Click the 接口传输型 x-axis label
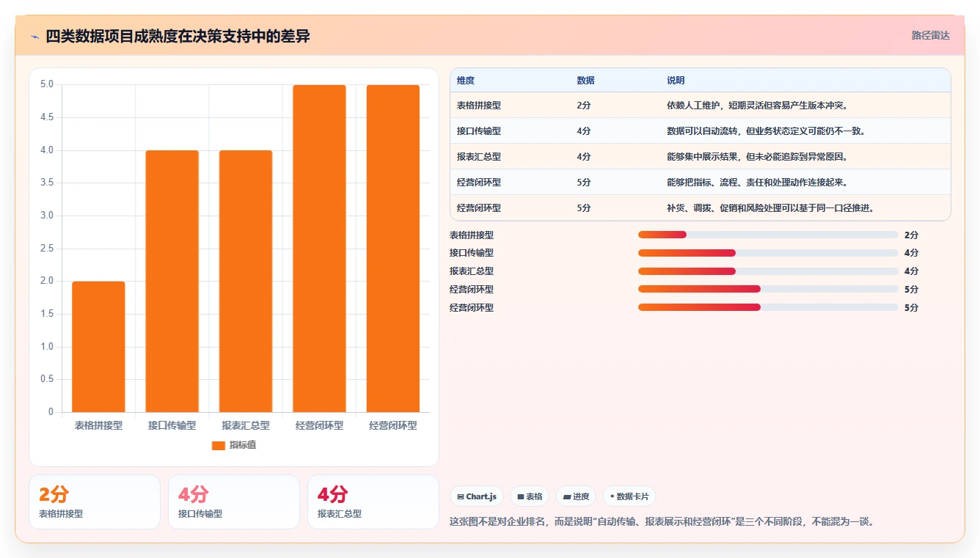980x558 pixels. (x=172, y=425)
